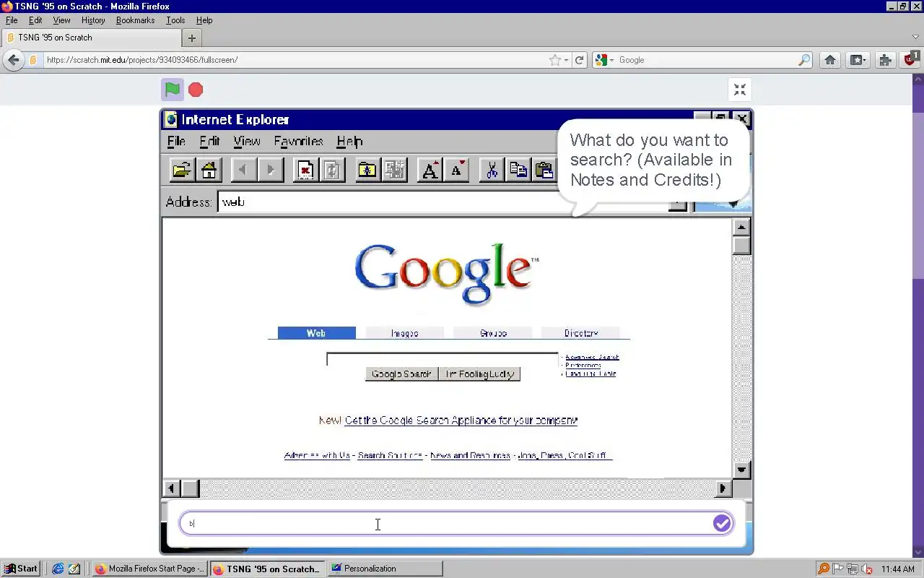Image resolution: width=924 pixels, height=578 pixels.
Task: Open Advertise with Us link
Action: click(x=317, y=456)
